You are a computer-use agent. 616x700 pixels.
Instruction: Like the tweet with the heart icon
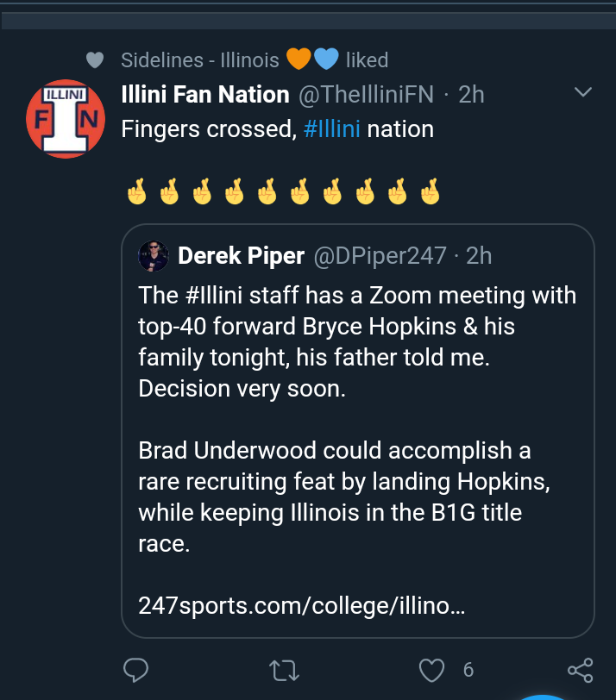coord(431,670)
